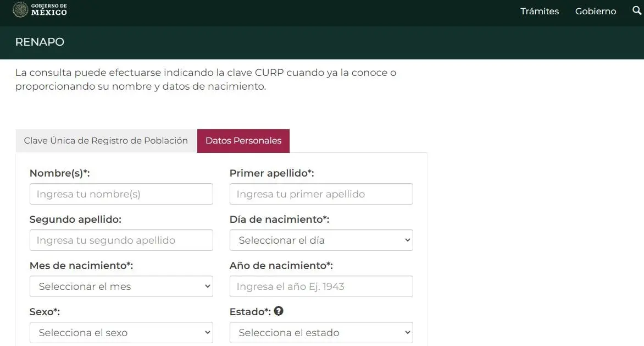Image resolution: width=644 pixels, height=346 pixels.
Task: Open the Día de nacimiento dropdown
Action: click(x=321, y=240)
